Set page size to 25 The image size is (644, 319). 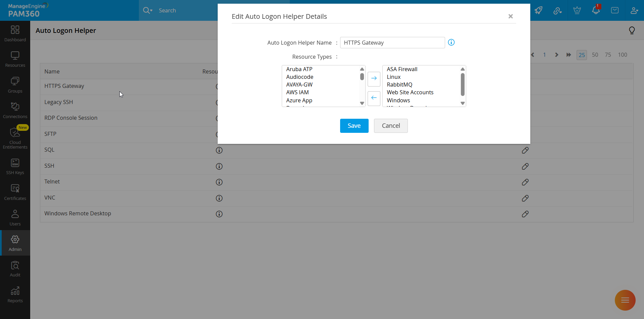(x=582, y=55)
